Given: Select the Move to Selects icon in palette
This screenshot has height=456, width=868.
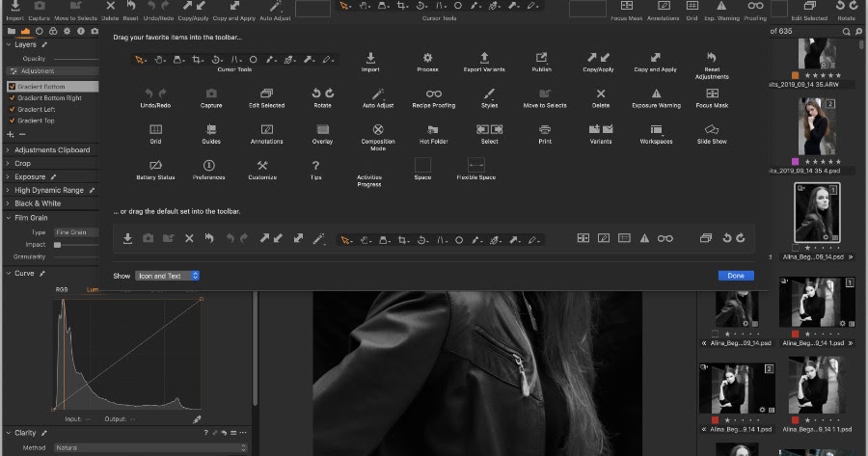Looking at the screenshot, I should pyautogui.click(x=545, y=94).
